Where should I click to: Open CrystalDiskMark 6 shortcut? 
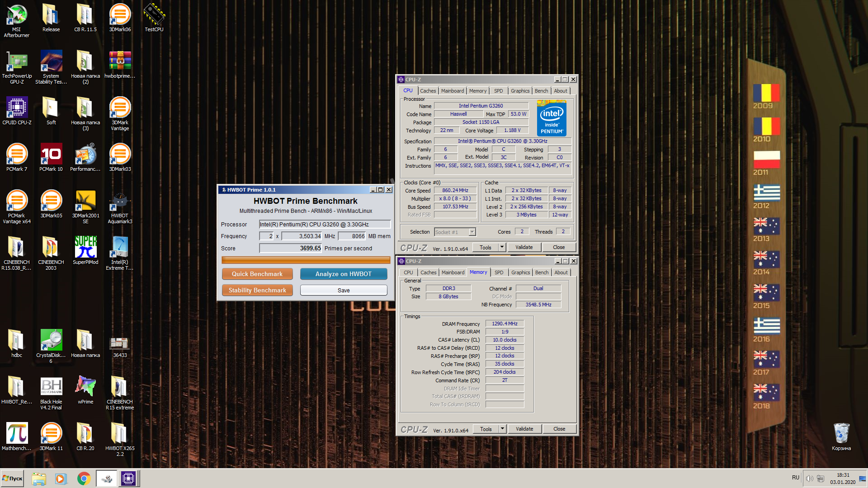point(51,346)
